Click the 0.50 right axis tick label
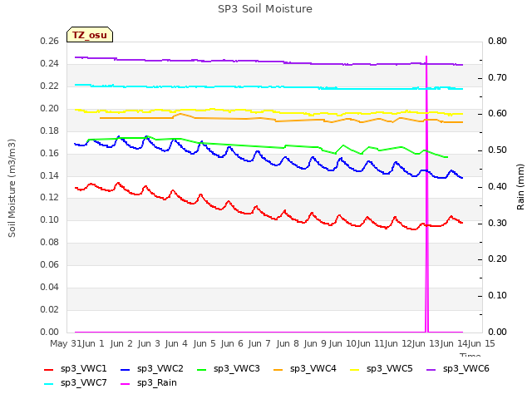 click(x=497, y=150)
